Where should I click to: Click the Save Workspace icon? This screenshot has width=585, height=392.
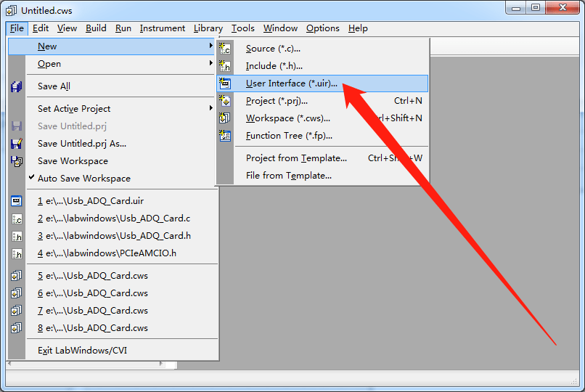(x=17, y=161)
